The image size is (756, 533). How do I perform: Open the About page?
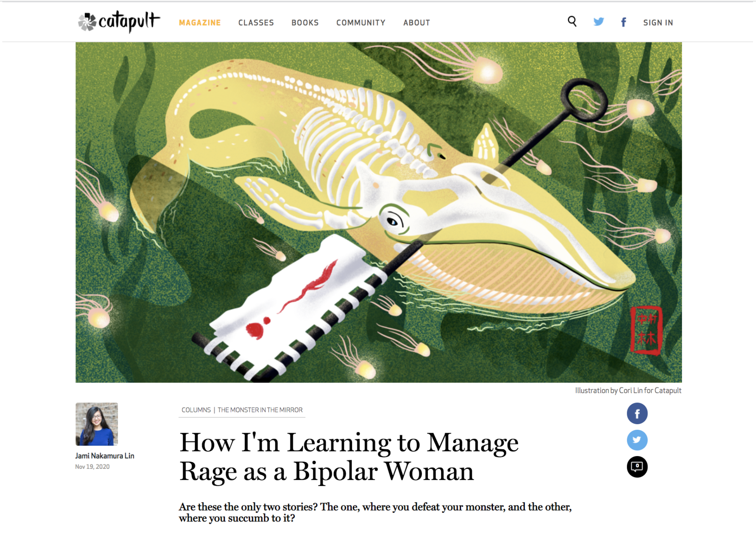(417, 23)
